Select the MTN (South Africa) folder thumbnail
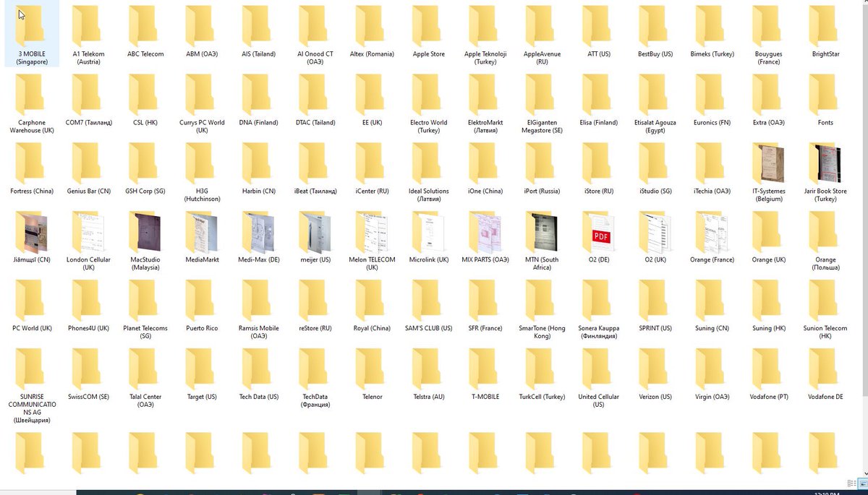The width and height of the screenshot is (868, 495). coord(542,232)
